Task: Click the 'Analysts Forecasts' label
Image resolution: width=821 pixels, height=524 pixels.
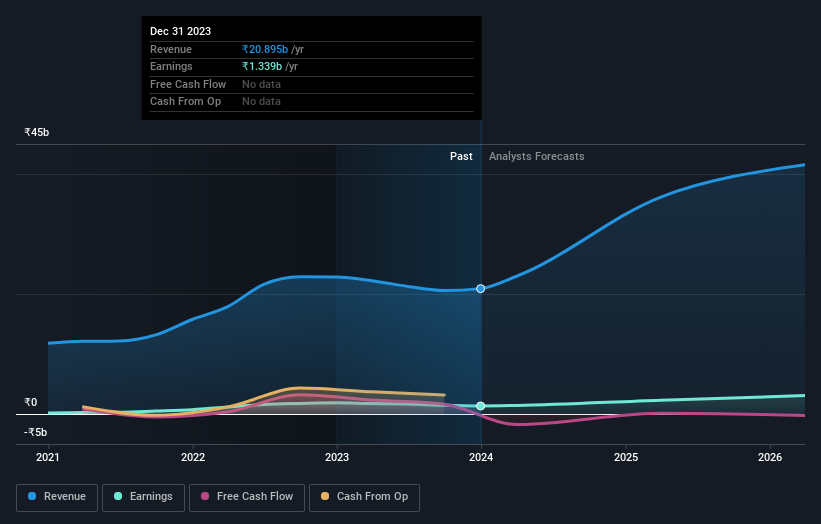Action: (537, 157)
